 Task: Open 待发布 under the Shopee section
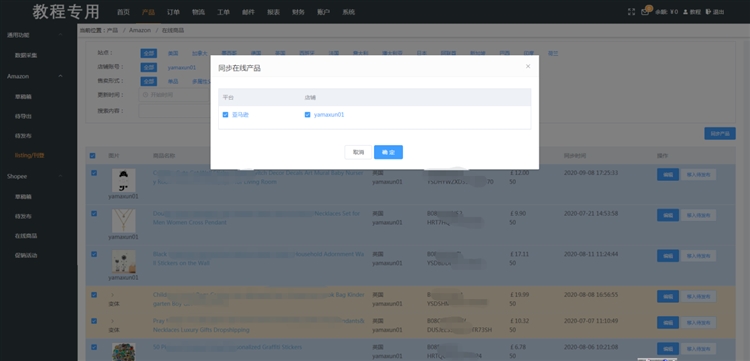[x=23, y=216]
